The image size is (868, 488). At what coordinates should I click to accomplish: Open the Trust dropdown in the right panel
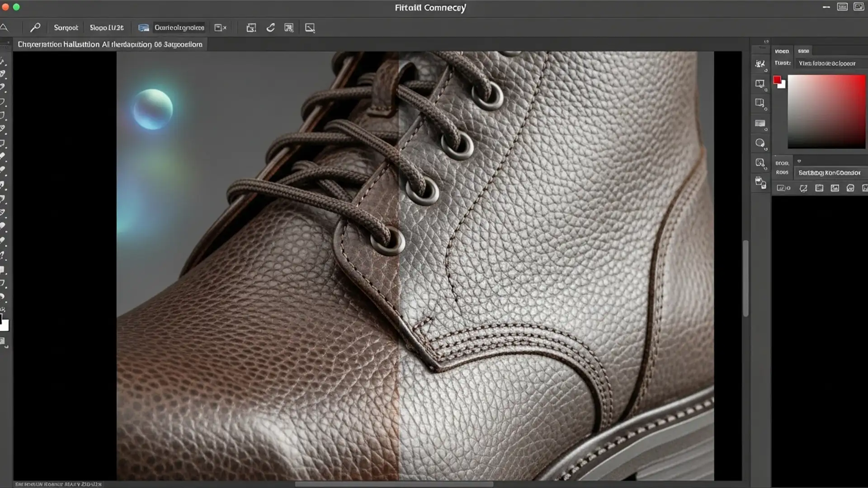click(x=830, y=63)
